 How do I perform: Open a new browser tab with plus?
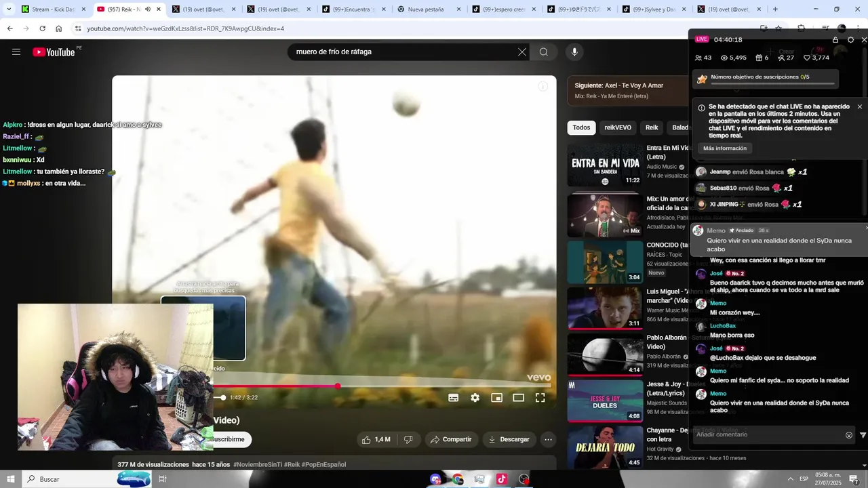(x=775, y=9)
